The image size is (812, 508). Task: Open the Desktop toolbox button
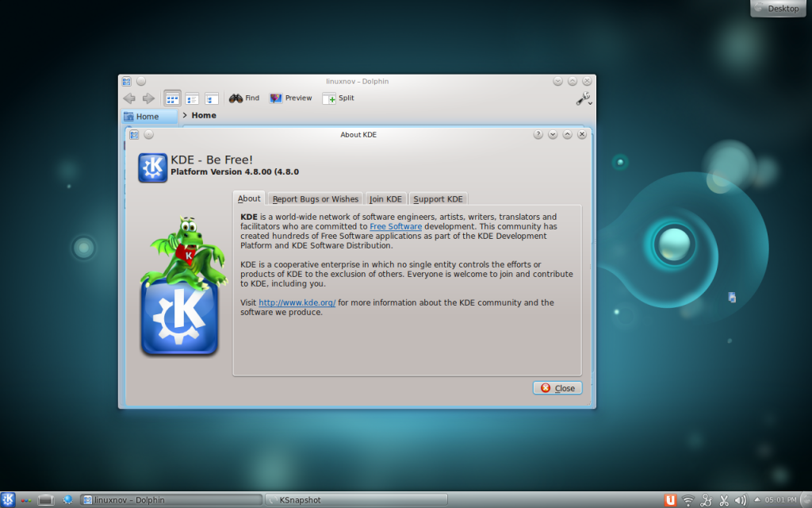(777, 8)
